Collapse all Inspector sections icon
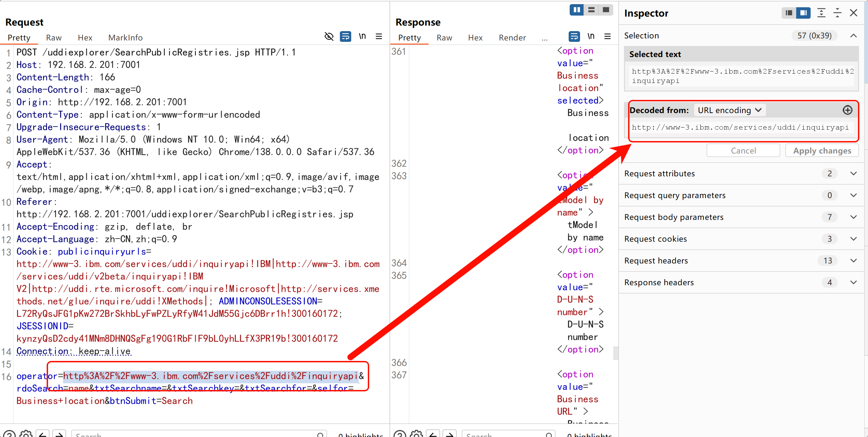Viewport: 868px width, 437px height. (x=837, y=13)
